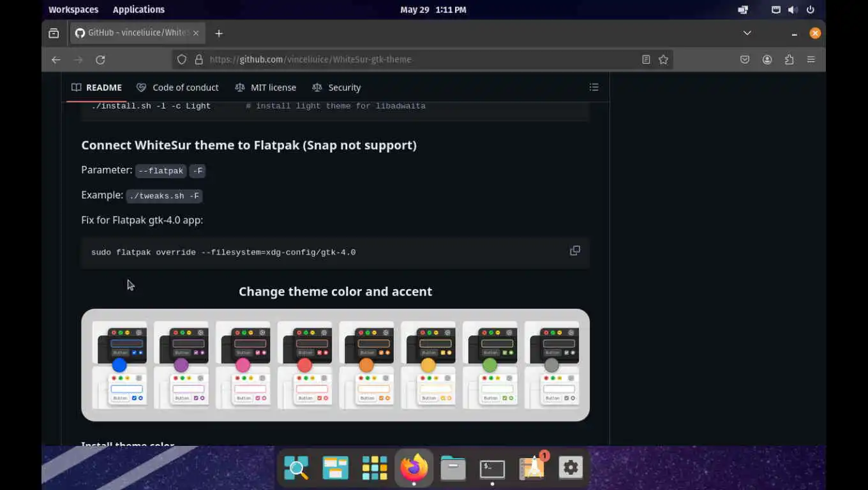
Task: Minimize the Firefox window
Action: coord(794,33)
